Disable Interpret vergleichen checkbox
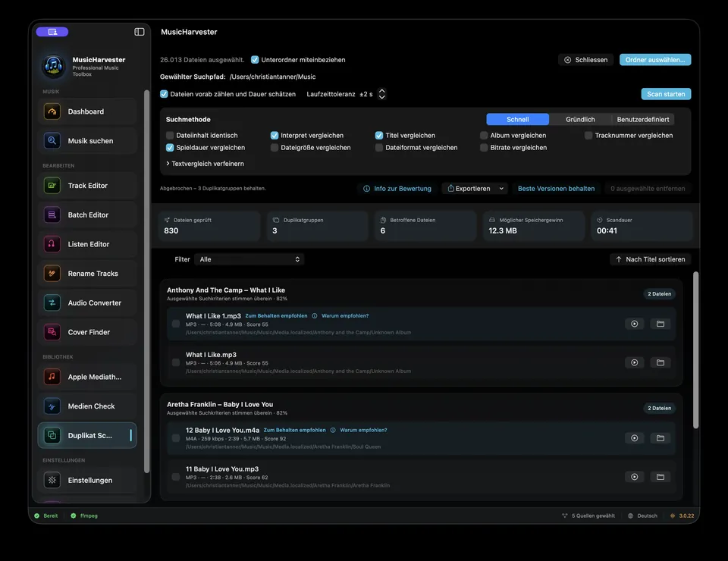728x561 pixels. tap(275, 136)
